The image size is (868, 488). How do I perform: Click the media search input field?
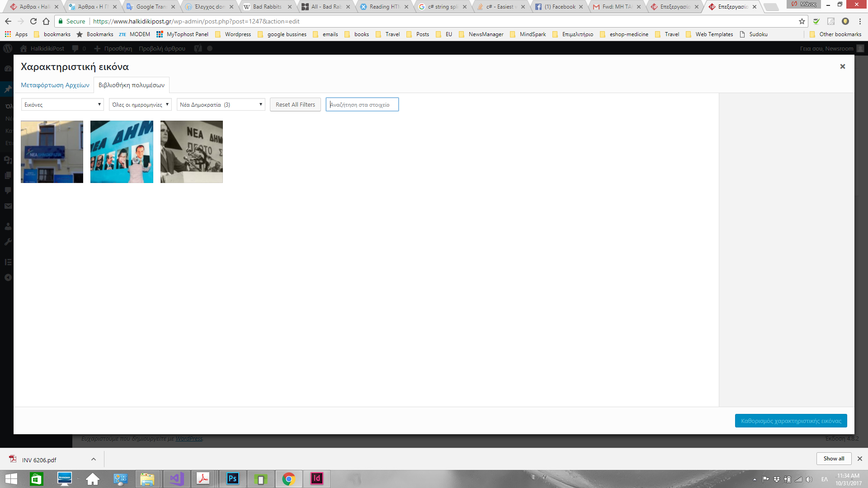pos(362,104)
